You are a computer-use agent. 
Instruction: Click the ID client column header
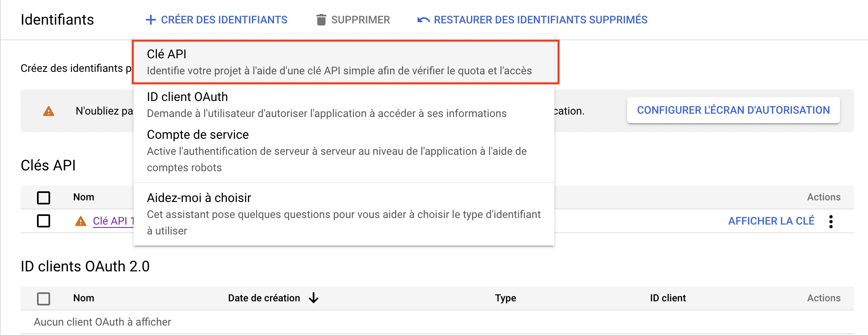tap(668, 298)
